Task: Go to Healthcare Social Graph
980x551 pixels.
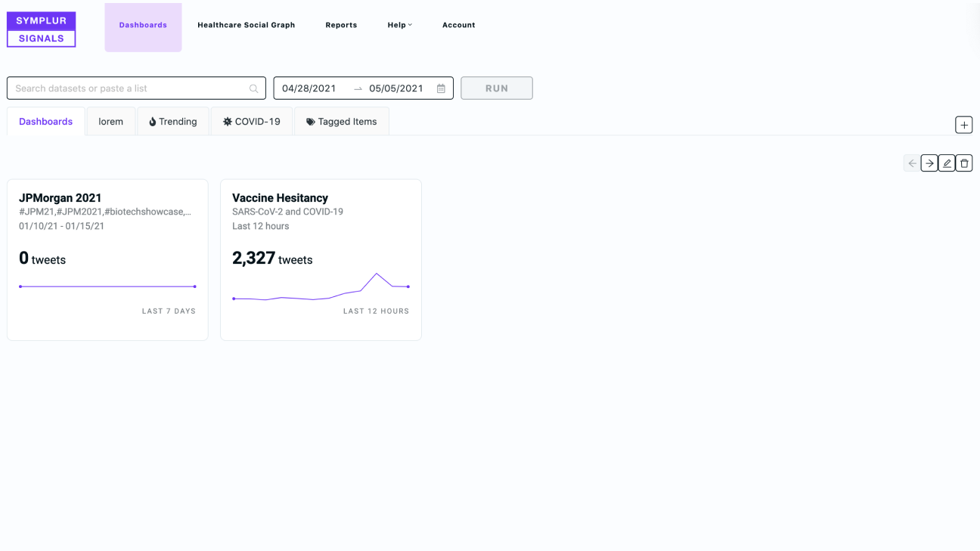Action: 247,25
